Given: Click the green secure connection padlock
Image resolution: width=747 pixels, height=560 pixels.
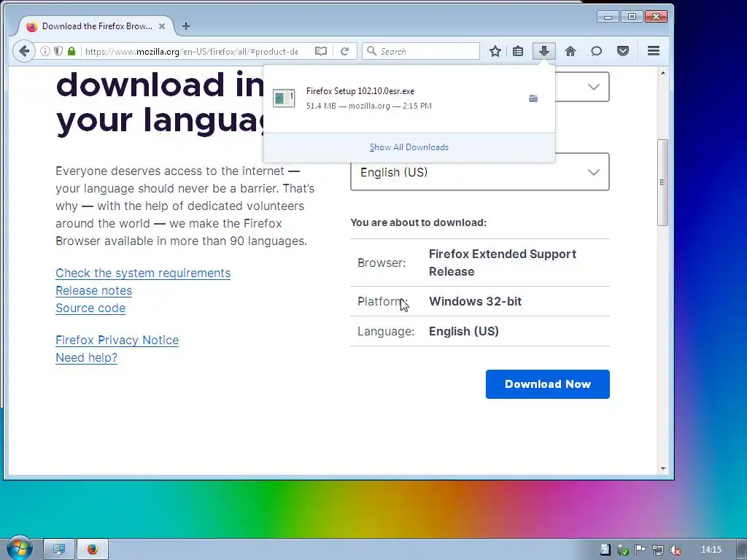Looking at the screenshot, I should tap(71, 51).
